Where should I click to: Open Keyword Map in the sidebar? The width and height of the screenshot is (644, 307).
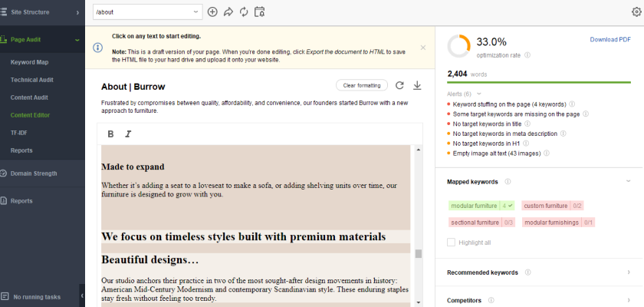(30, 62)
